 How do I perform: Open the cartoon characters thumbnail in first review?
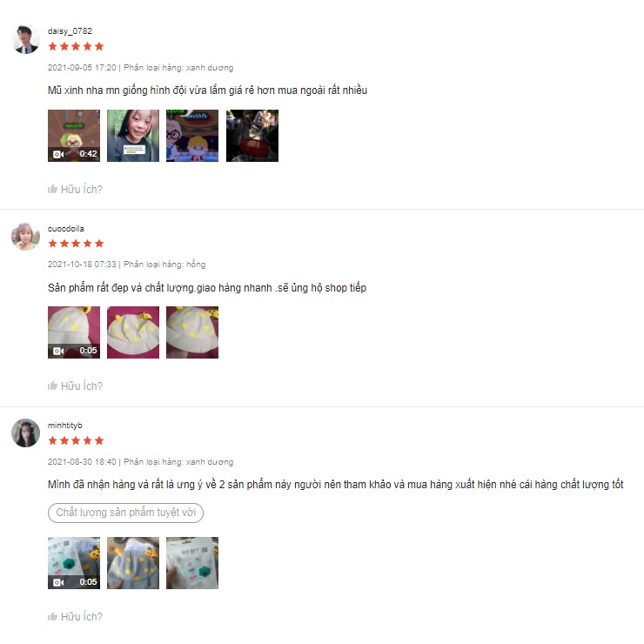[x=192, y=136]
